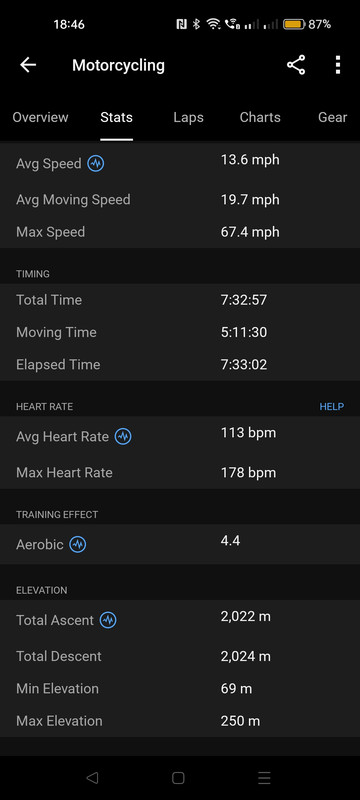360x800 pixels.
Task: Open the heart rate HELP link
Action: (x=331, y=407)
